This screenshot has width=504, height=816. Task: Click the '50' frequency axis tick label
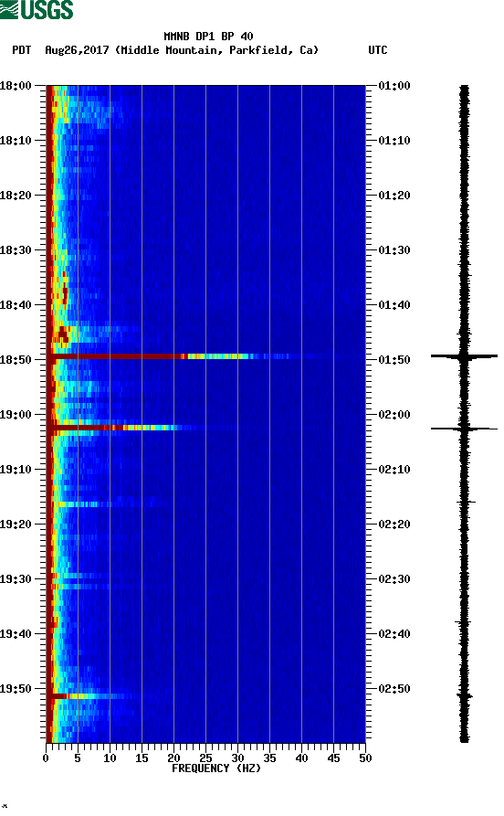[365, 758]
